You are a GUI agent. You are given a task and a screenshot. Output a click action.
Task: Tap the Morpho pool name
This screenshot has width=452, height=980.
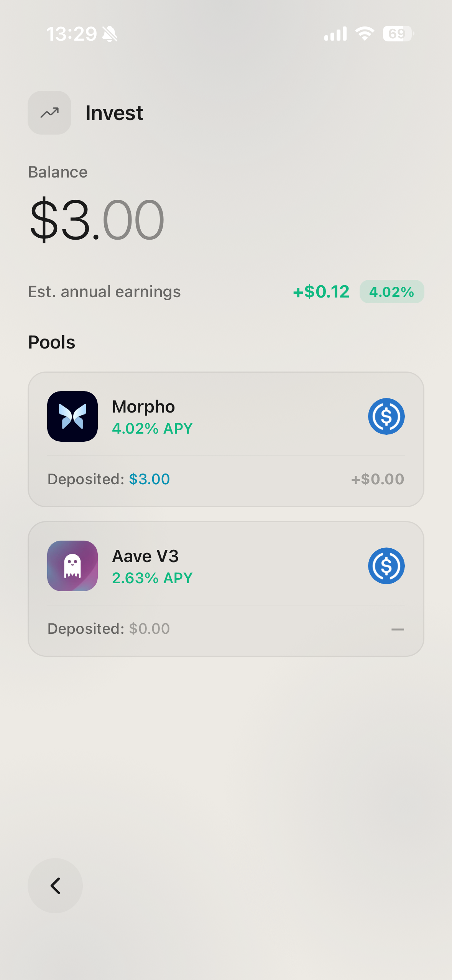(x=143, y=406)
